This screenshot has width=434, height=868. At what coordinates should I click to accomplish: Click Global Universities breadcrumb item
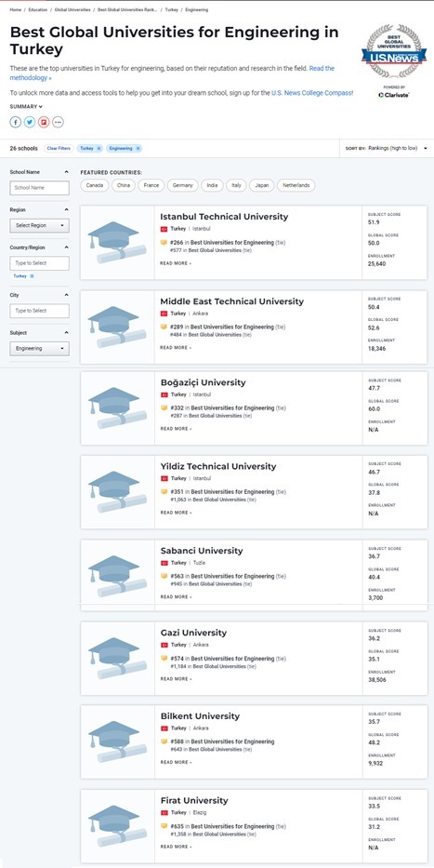73,10
